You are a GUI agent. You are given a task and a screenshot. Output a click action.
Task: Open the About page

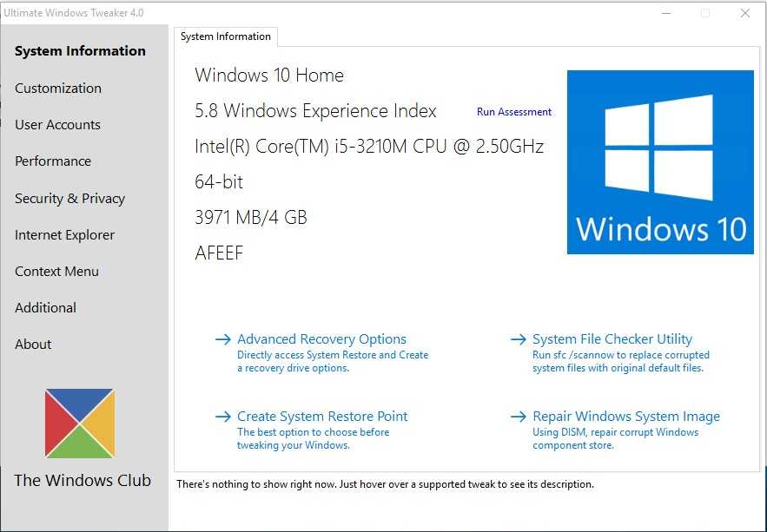pos(33,345)
